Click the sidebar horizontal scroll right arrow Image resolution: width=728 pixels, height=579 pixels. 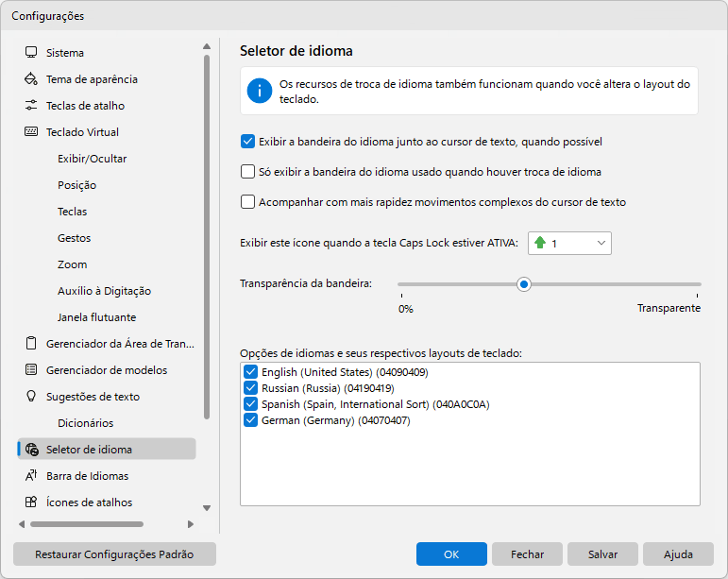[191, 524]
